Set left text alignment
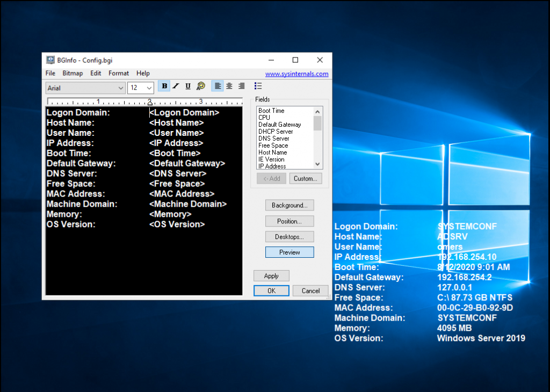The image size is (550, 392). 216,86
